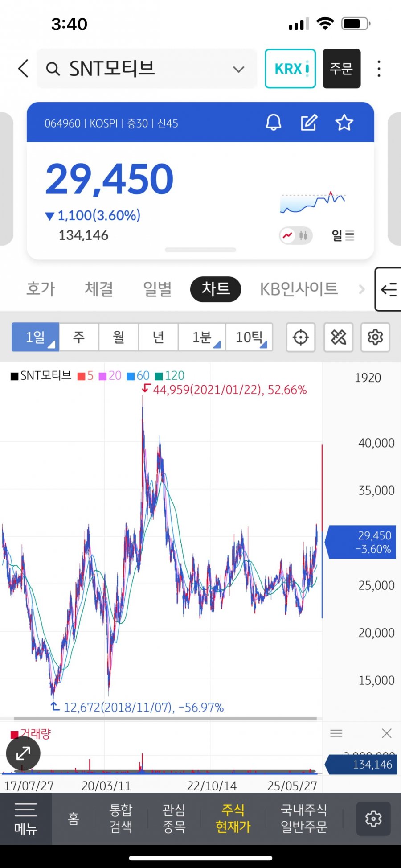This screenshot has height=868, width=401.
Task: Tap the memo edit pencil icon
Action: [x=309, y=122]
